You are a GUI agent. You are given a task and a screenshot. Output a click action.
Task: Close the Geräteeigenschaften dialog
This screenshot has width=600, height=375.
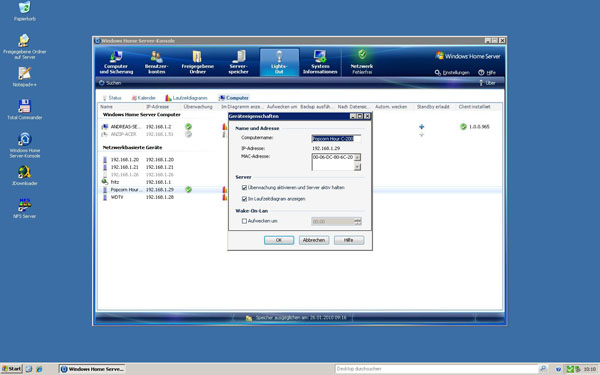(367, 116)
